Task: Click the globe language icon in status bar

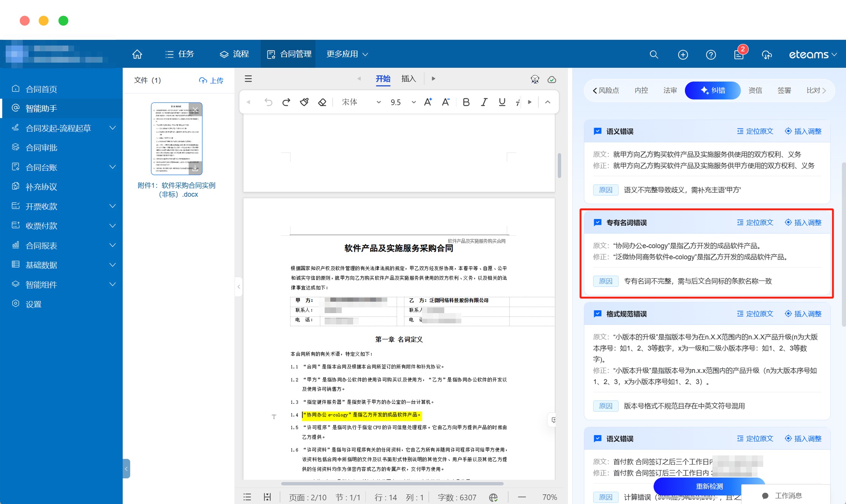Action: pyautogui.click(x=493, y=497)
